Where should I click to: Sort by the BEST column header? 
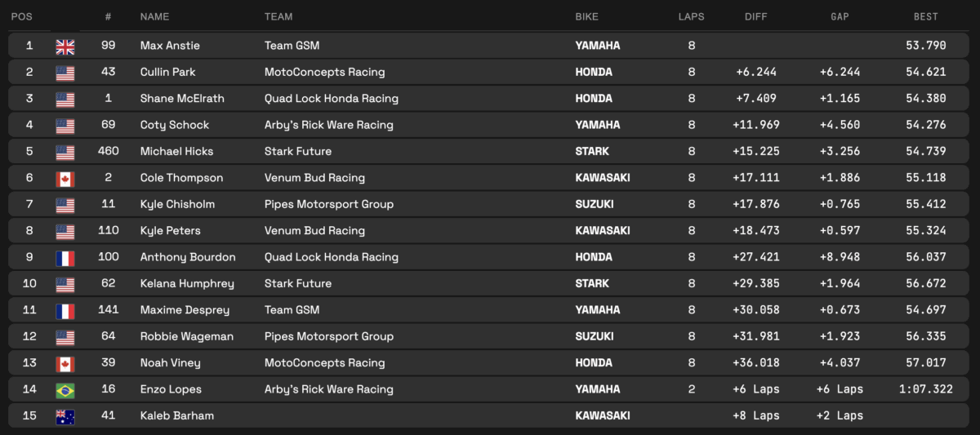click(x=925, y=16)
